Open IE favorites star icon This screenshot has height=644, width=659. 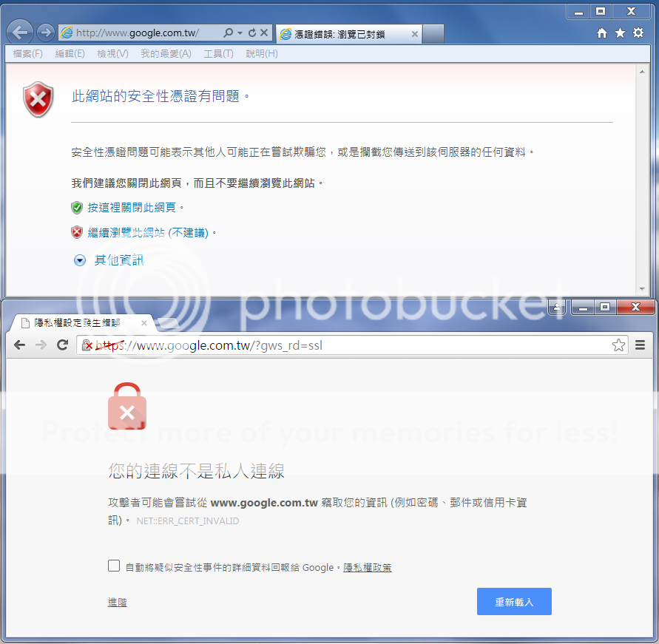click(620, 33)
